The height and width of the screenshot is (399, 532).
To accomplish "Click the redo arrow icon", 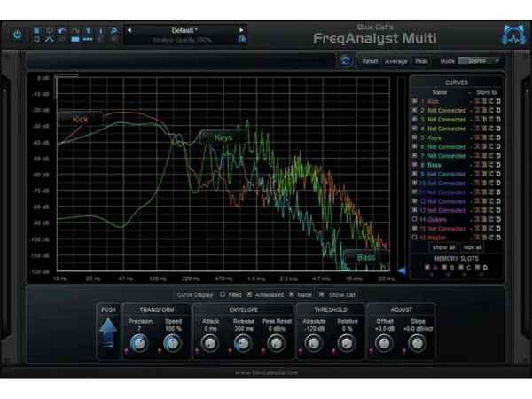I will click(75, 30).
